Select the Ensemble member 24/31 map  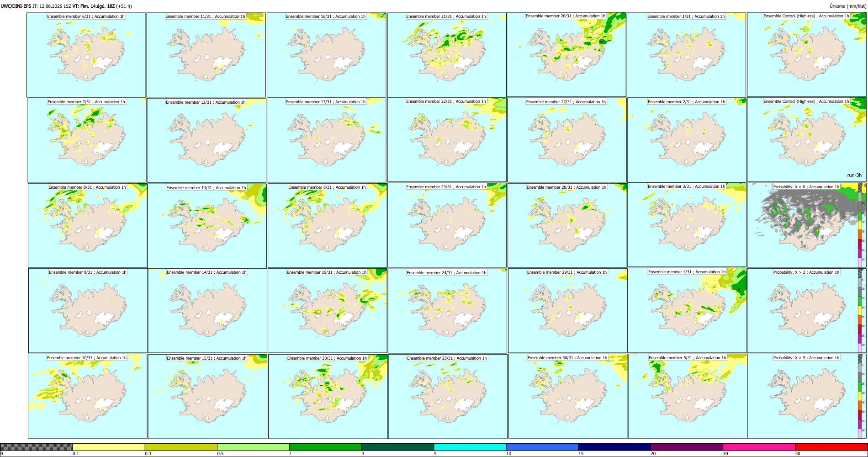(447, 311)
